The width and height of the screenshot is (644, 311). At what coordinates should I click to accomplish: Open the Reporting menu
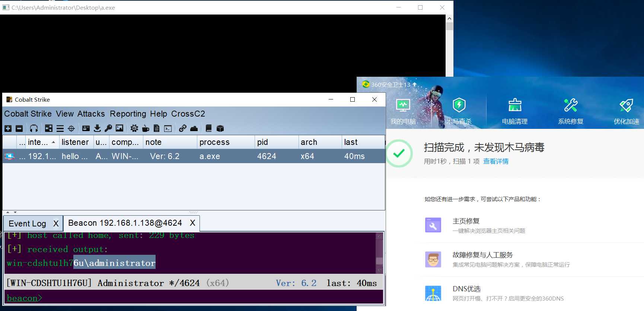[128, 114]
